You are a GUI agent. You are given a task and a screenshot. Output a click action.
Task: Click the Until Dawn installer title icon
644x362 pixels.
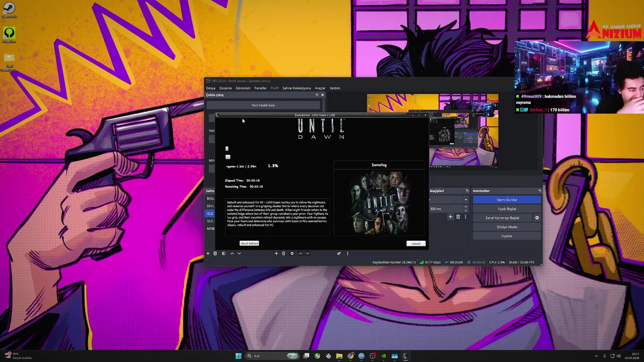217,115
